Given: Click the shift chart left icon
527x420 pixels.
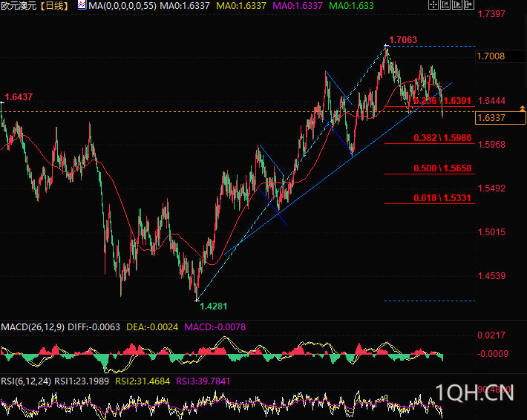Looking at the screenshot, I should pyautogui.click(x=445, y=4).
